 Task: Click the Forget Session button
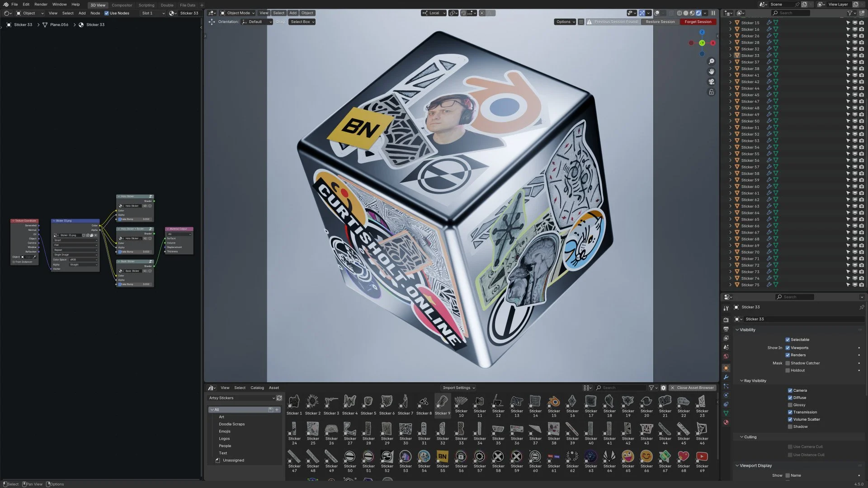pyautogui.click(x=698, y=22)
